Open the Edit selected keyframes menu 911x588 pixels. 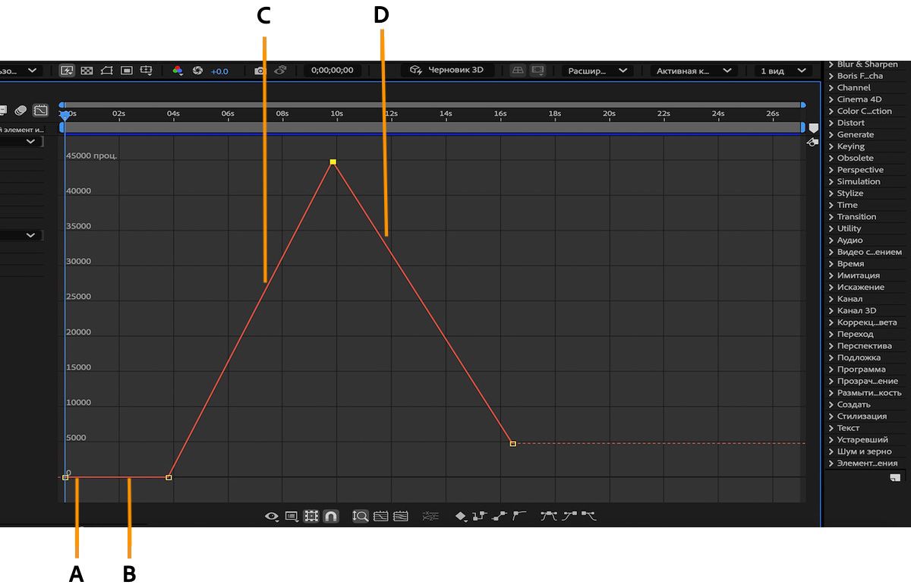[x=461, y=516]
